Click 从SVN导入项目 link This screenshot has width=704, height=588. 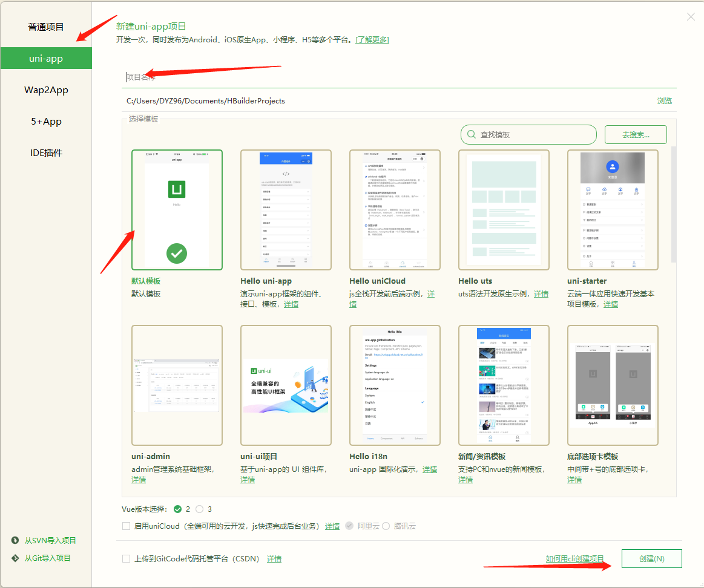click(50, 540)
